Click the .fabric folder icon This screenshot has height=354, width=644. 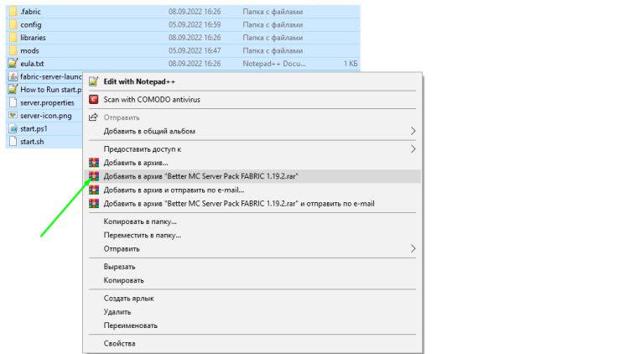(x=13, y=12)
